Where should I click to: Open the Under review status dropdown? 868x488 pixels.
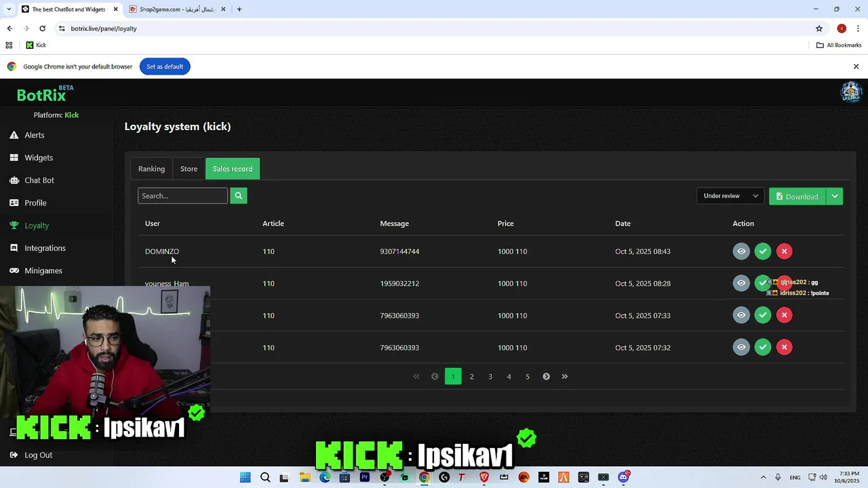730,196
